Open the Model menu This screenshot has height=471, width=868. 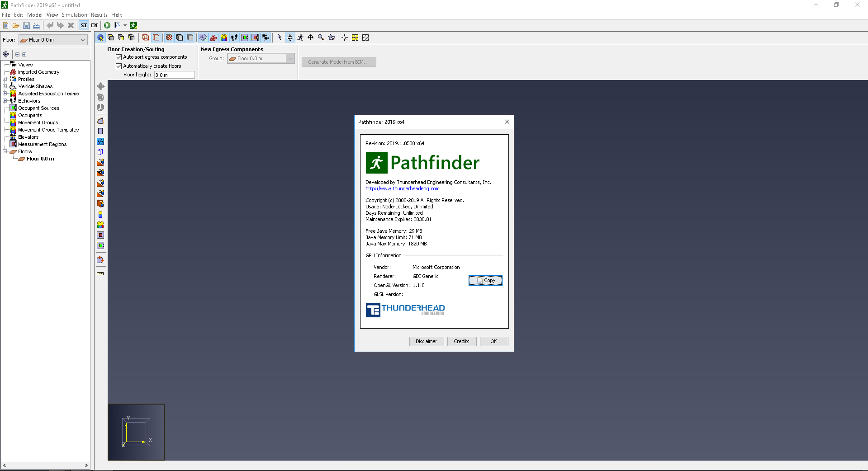35,15
